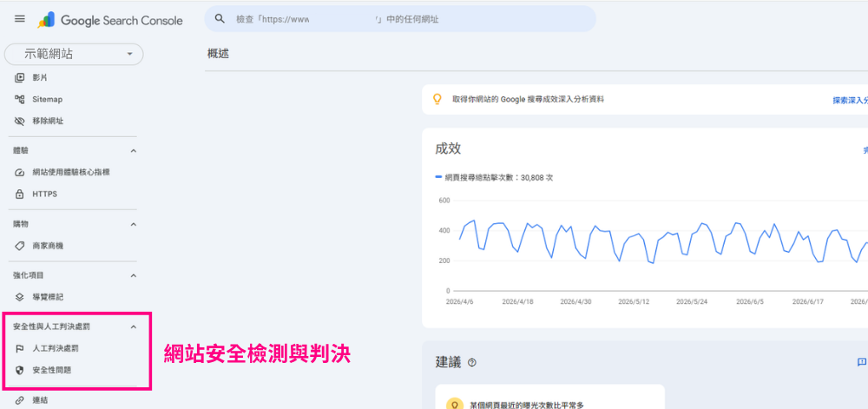Viewport: 868px width, 409px height.
Task: Click the feedback icon right of 建議
Action: (861, 362)
